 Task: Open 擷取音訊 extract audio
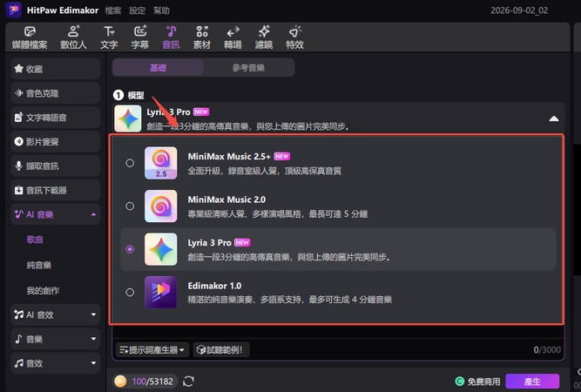click(56, 166)
